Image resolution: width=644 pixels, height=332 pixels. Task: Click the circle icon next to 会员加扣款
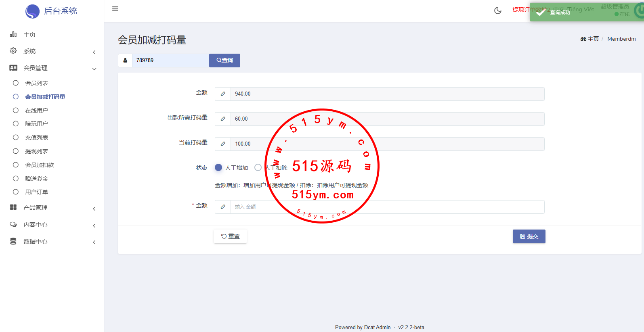pyautogui.click(x=16, y=165)
